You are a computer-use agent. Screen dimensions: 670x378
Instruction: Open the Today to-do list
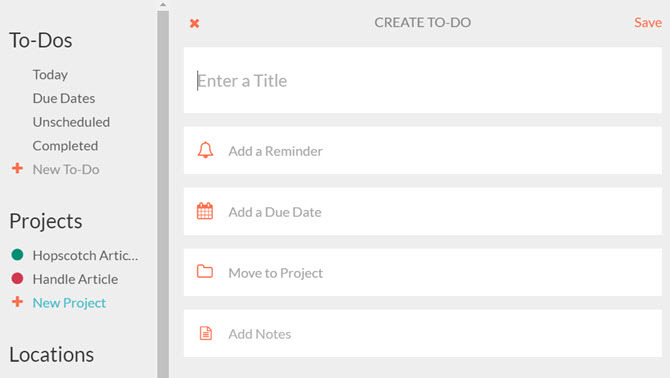50,75
